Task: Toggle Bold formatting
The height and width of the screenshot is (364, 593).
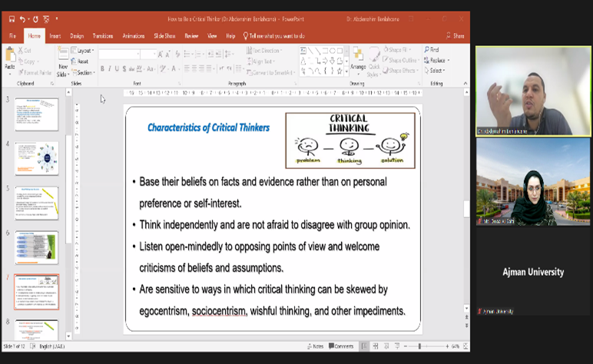Action: pos(102,69)
